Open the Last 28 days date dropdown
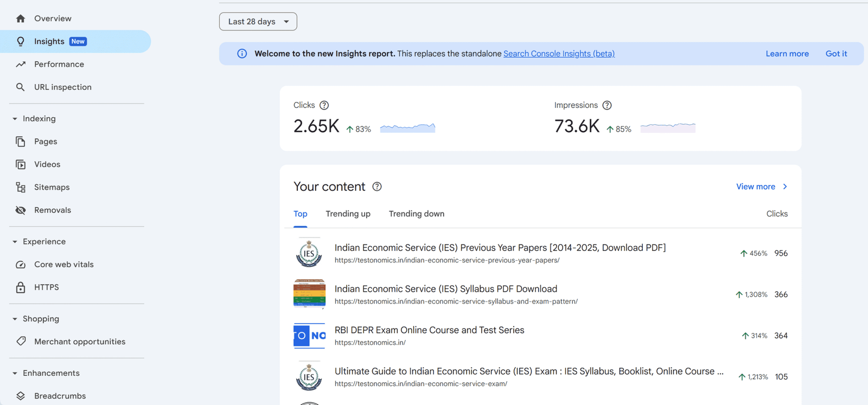Viewport: 868px width, 405px height. point(258,22)
